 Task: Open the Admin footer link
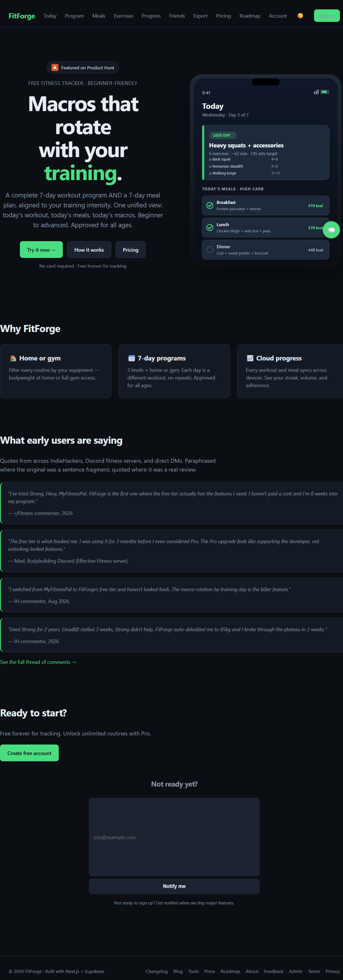[296, 971]
